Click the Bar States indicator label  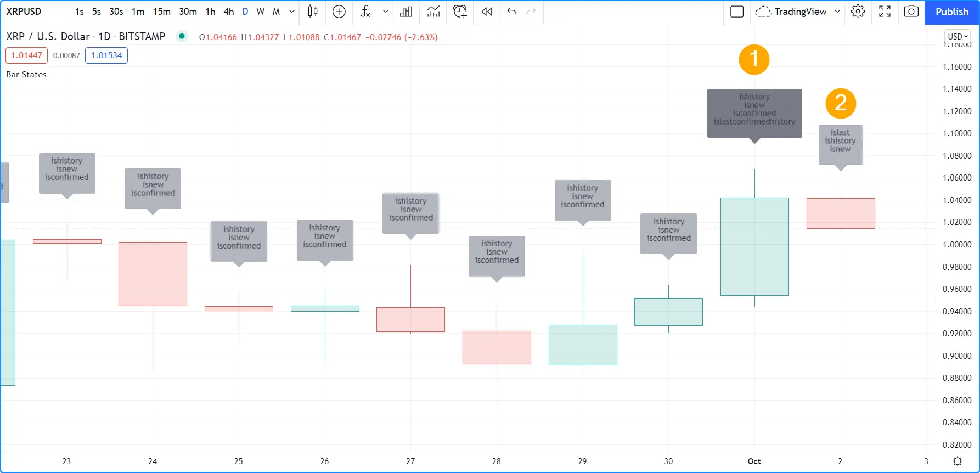(x=26, y=75)
